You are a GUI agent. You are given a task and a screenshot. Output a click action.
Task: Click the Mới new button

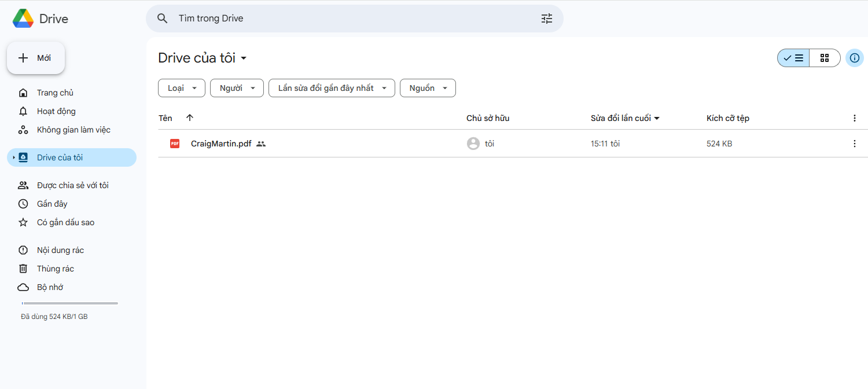tap(36, 58)
